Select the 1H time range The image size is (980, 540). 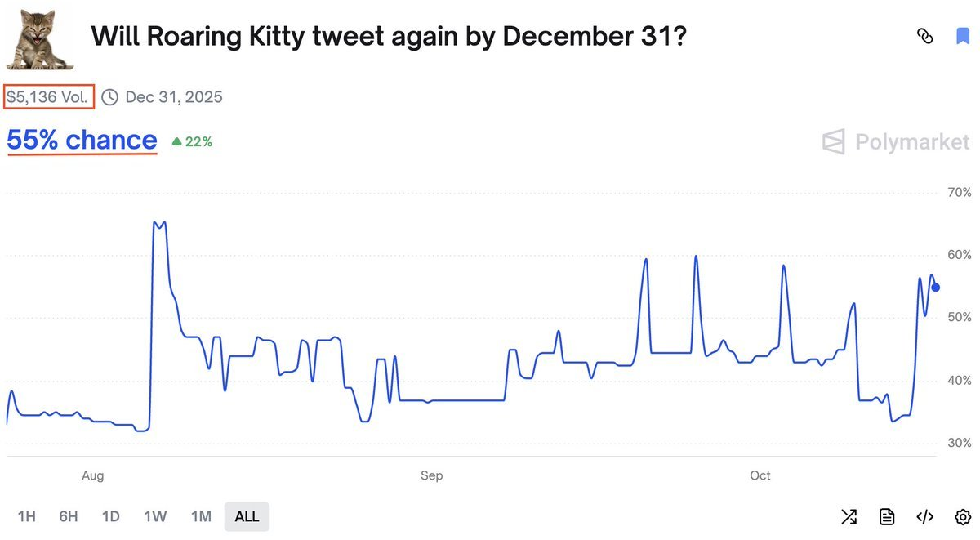tap(27, 516)
